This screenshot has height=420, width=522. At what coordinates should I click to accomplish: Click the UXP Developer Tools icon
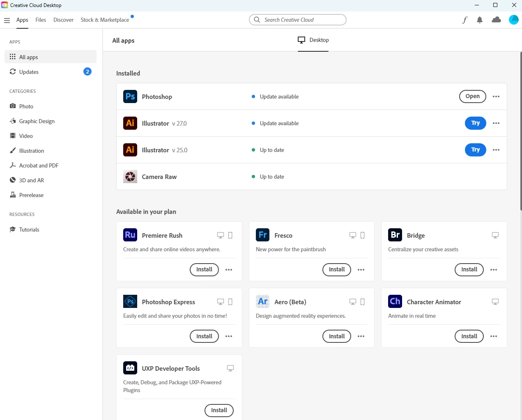(x=130, y=368)
